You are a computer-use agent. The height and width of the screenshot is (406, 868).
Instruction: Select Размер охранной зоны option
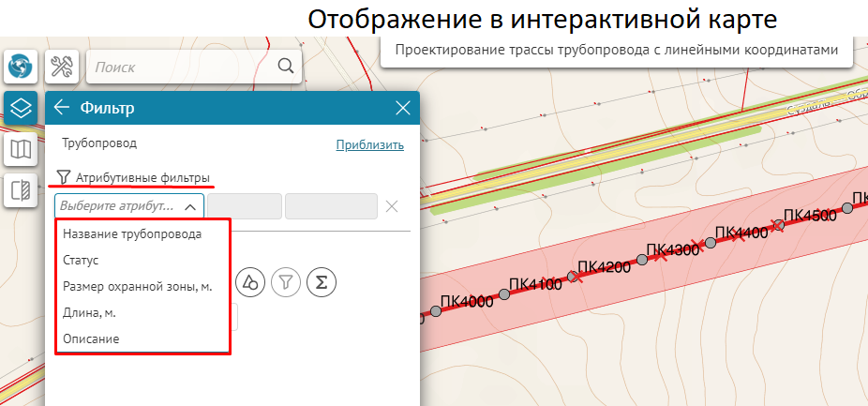(x=137, y=286)
